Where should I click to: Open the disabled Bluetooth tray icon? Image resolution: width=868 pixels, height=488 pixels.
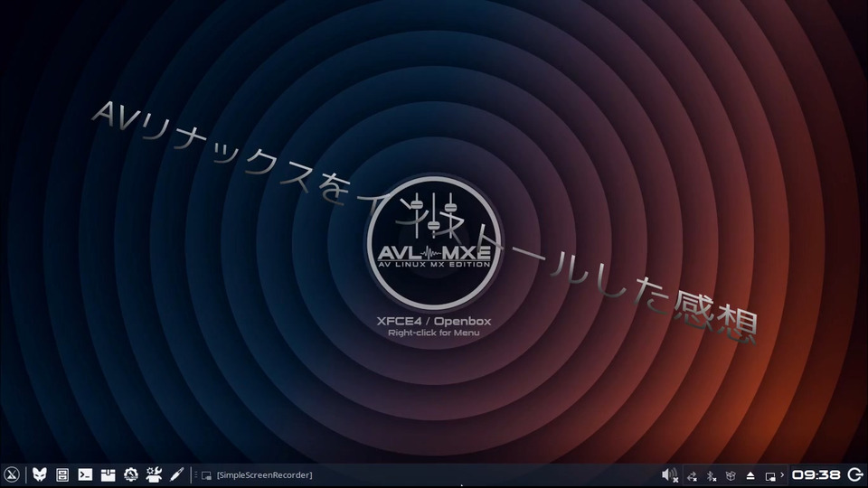(x=712, y=476)
